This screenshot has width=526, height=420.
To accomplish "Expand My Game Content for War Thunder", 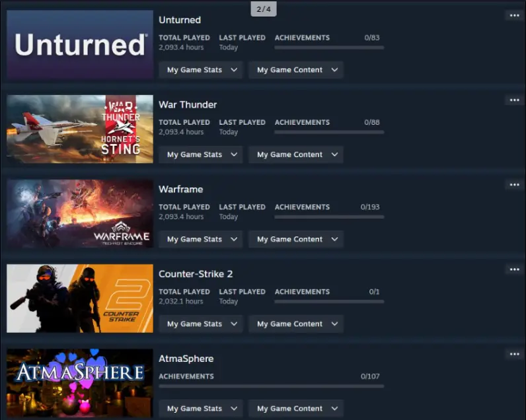I will point(296,155).
